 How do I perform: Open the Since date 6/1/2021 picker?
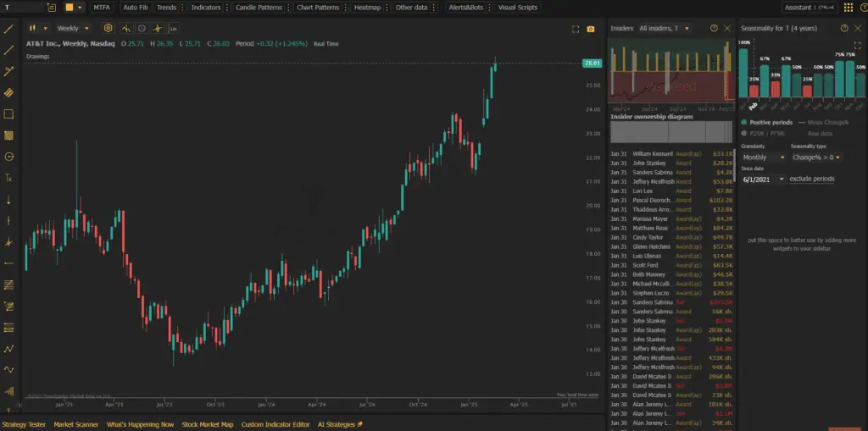764,180
